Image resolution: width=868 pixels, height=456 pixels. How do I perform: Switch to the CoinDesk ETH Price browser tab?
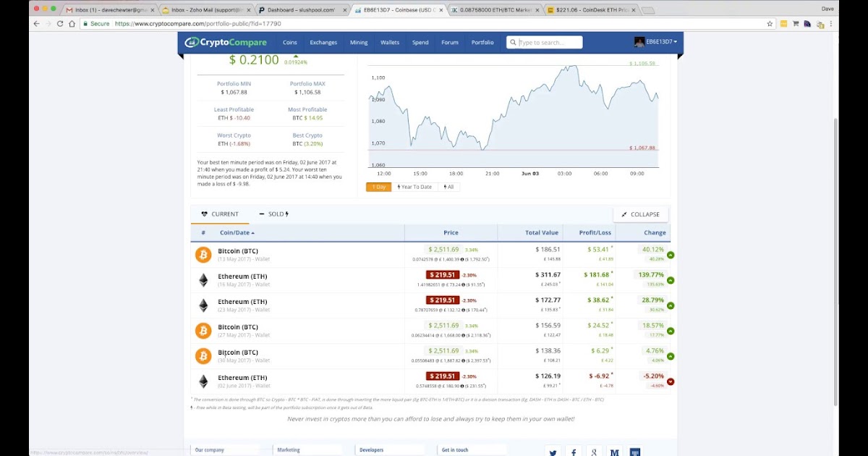point(591,10)
